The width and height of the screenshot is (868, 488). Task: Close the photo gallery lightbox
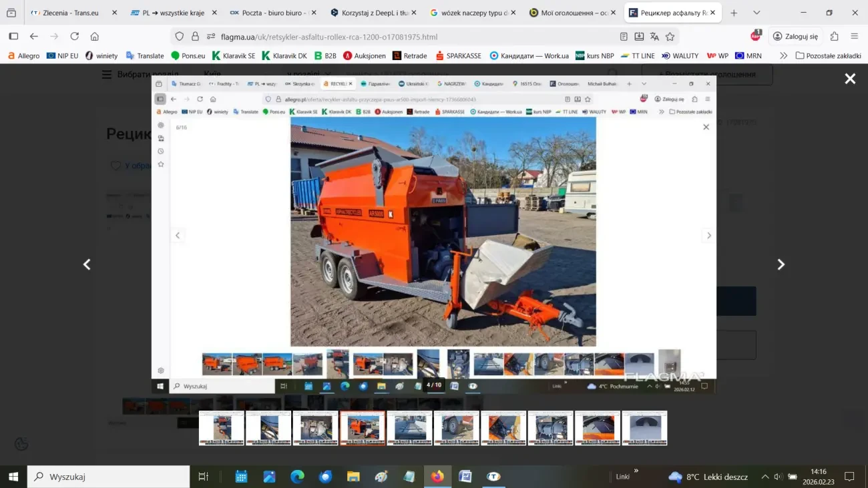click(x=850, y=79)
